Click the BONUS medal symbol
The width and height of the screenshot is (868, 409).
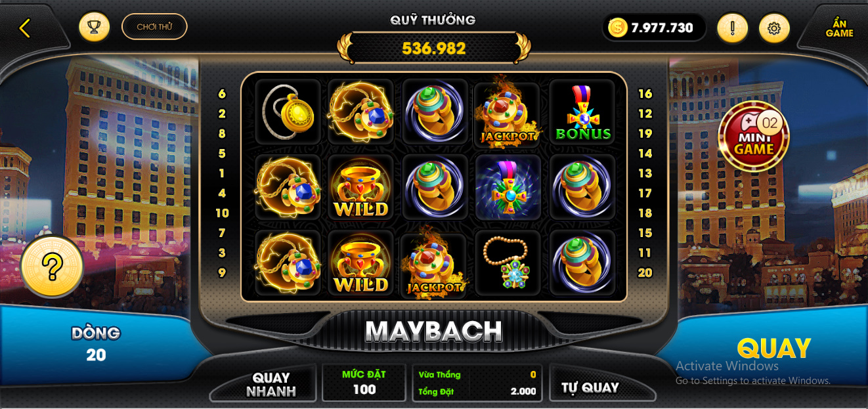[x=583, y=112]
